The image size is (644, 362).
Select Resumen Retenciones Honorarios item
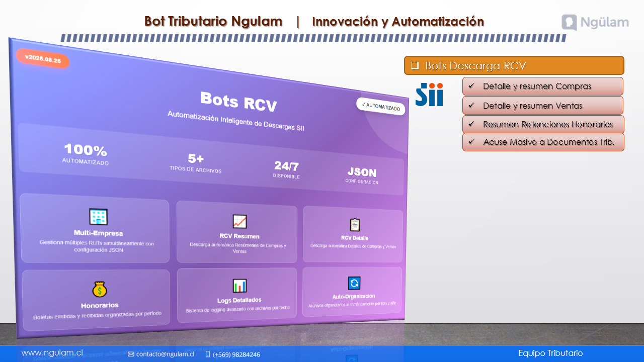pos(547,124)
